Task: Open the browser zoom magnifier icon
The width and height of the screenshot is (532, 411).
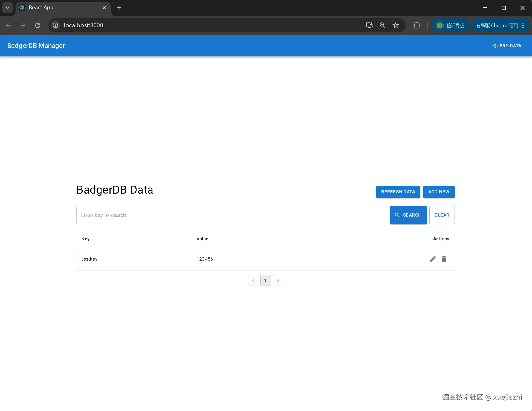Action: point(382,25)
